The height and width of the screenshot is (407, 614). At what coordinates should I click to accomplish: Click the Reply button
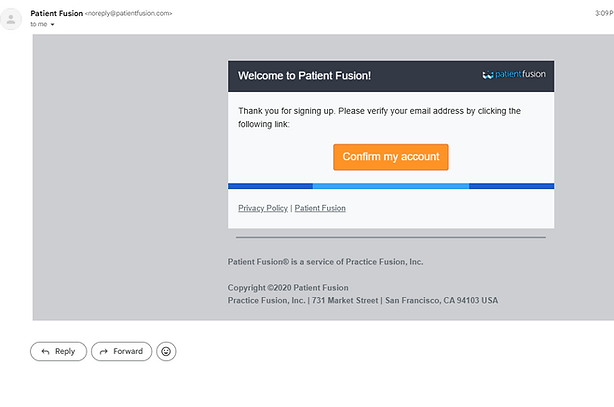click(58, 351)
